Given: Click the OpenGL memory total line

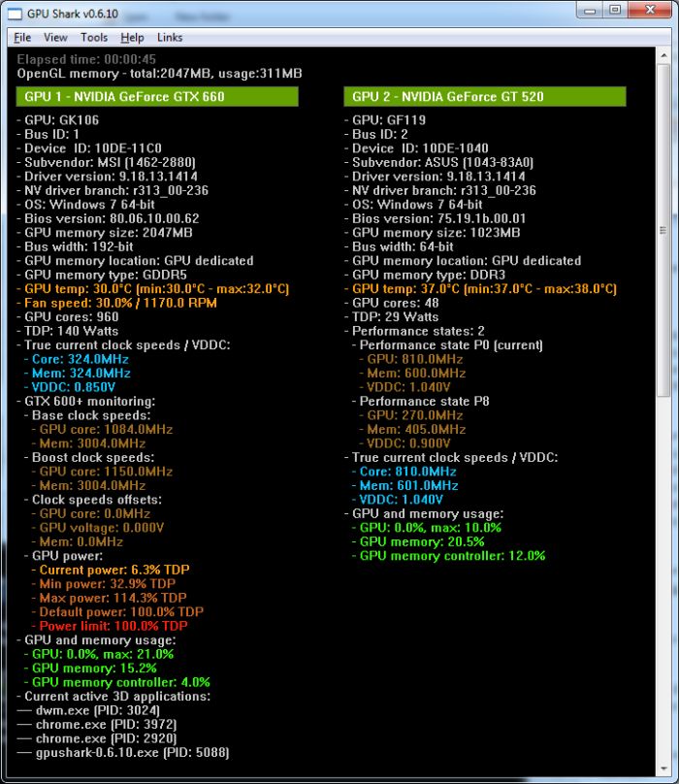Looking at the screenshot, I should coord(159,74).
